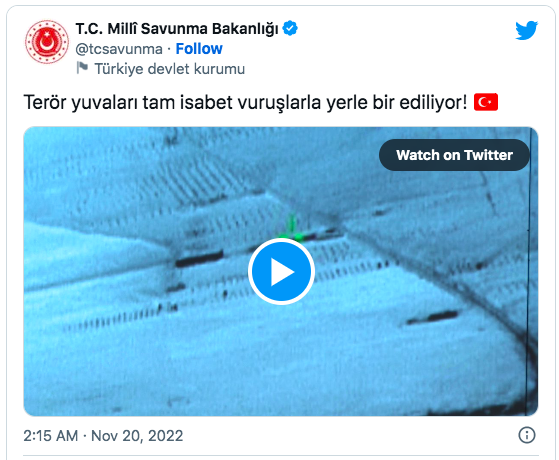Click the blue verified badge
The image size is (559, 460).
click(290, 28)
